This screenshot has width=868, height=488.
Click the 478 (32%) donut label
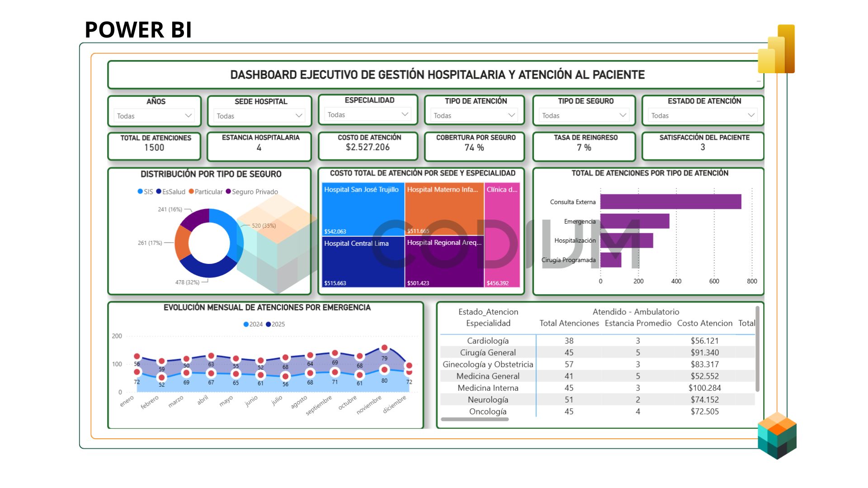click(x=187, y=282)
